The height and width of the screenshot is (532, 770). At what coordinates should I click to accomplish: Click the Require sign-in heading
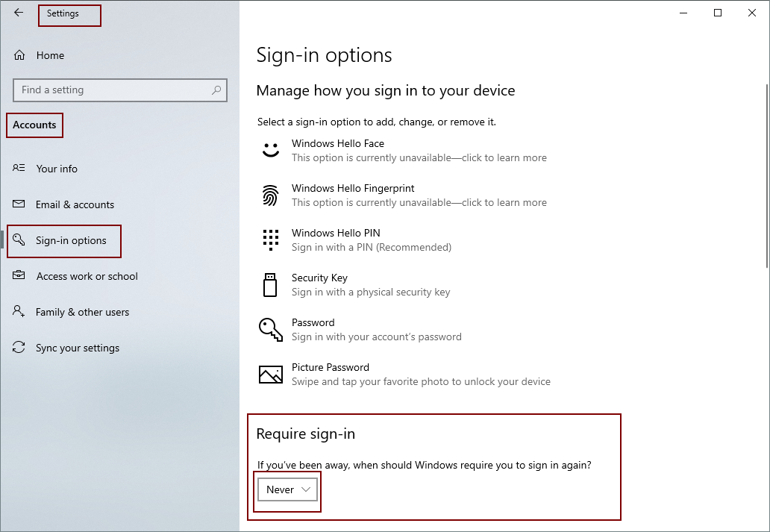pos(305,434)
